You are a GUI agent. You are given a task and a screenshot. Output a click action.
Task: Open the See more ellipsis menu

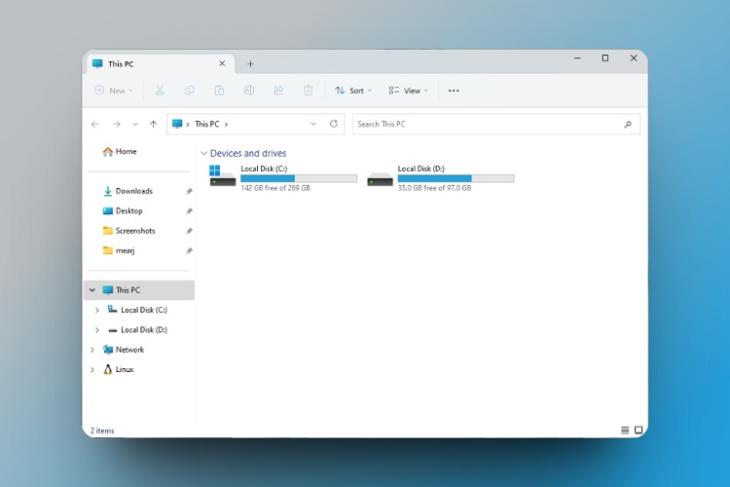click(x=453, y=91)
